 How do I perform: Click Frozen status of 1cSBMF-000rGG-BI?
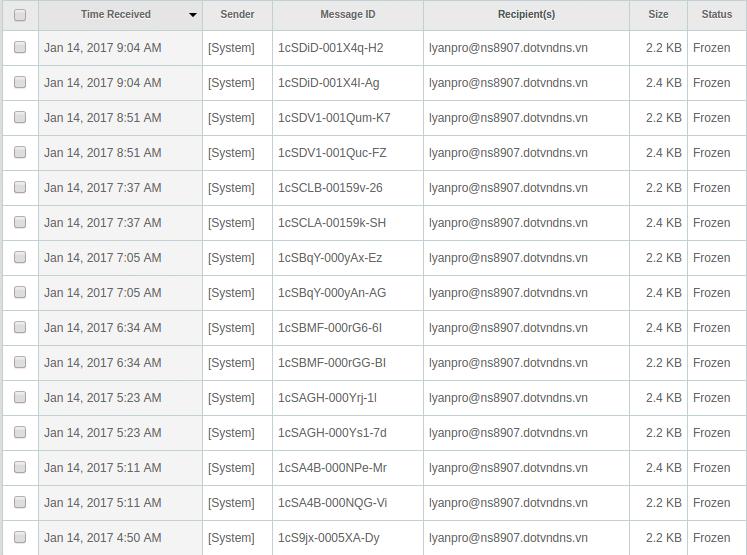[x=712, y=363]
